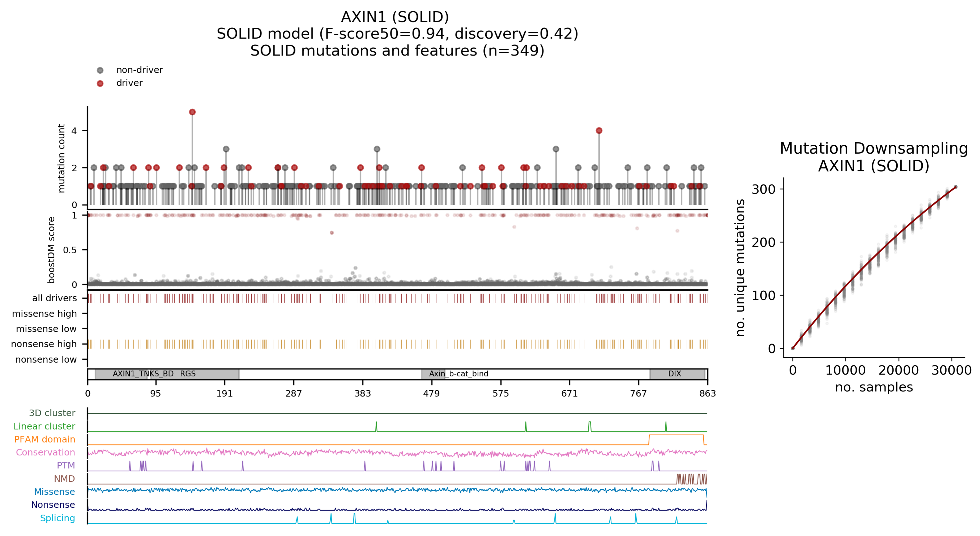Click the red driver legend marker
This screenshot has height=536, width=980.
tap(100, 83)
